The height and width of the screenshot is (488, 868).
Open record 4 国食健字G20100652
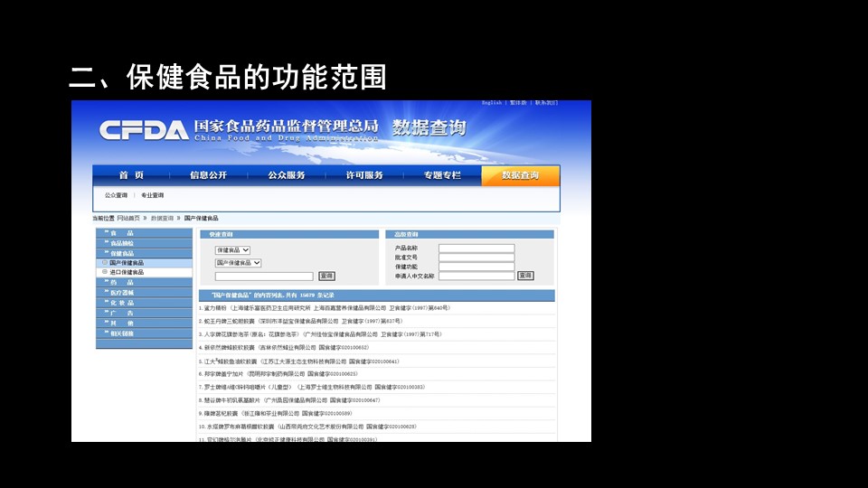click(x=283, y=347)
